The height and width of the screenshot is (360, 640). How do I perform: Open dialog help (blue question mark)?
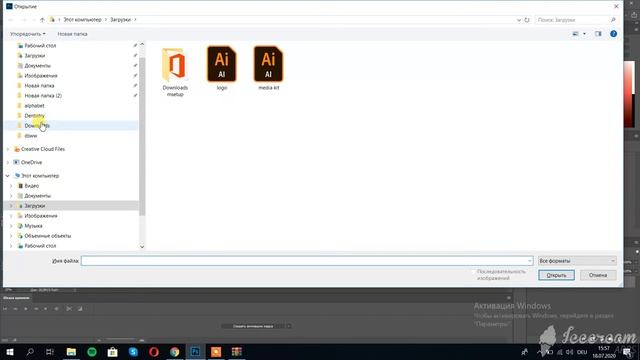613,34
